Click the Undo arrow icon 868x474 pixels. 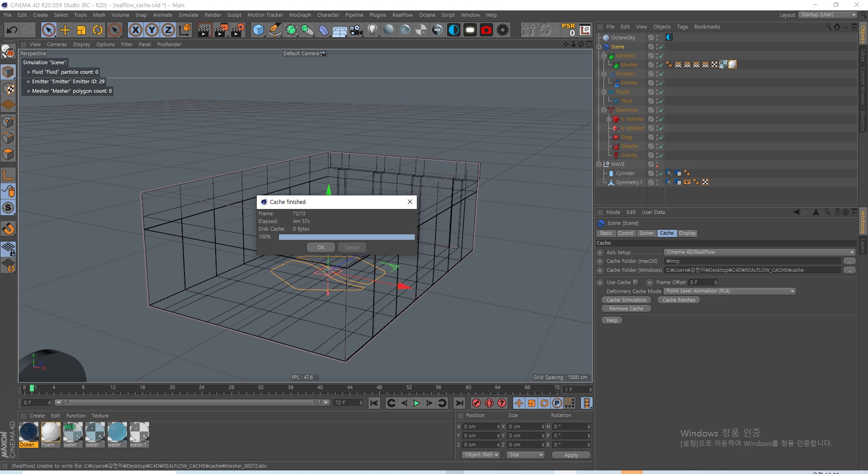pyautogui.click(x=12, y=30)
